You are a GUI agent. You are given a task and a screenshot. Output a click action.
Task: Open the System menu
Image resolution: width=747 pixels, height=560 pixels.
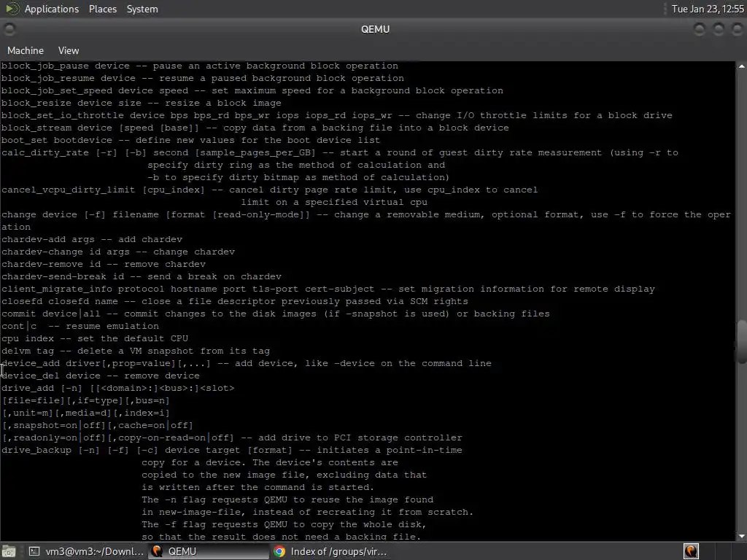tap(142, 9)
